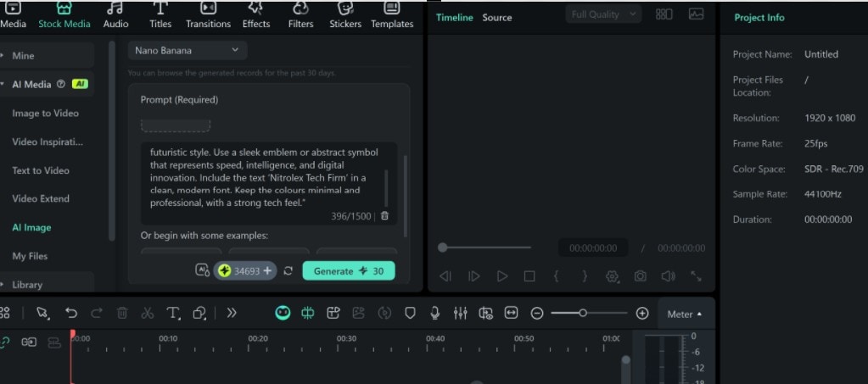Switch to the Titles tab
868x384 pixels.
coord(160,15)
